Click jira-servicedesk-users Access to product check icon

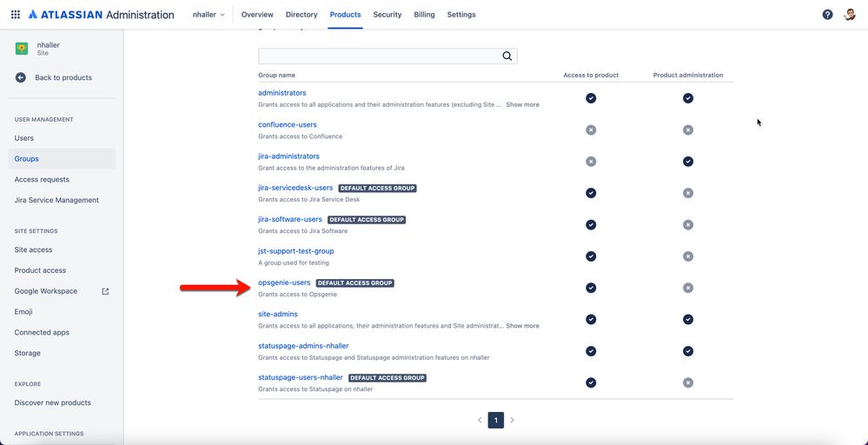tap(591, 193)
